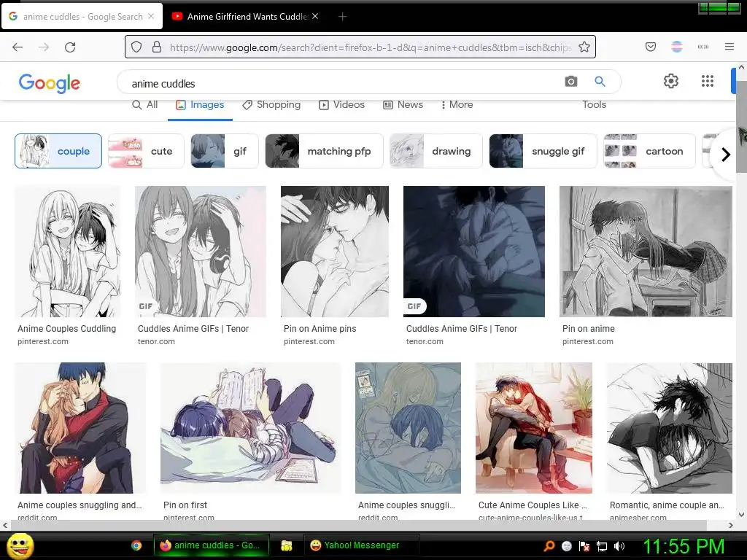Click in the anime cuddles search box
The width and height of the screenshot is (747, 560).
click(x=343, y=83)
